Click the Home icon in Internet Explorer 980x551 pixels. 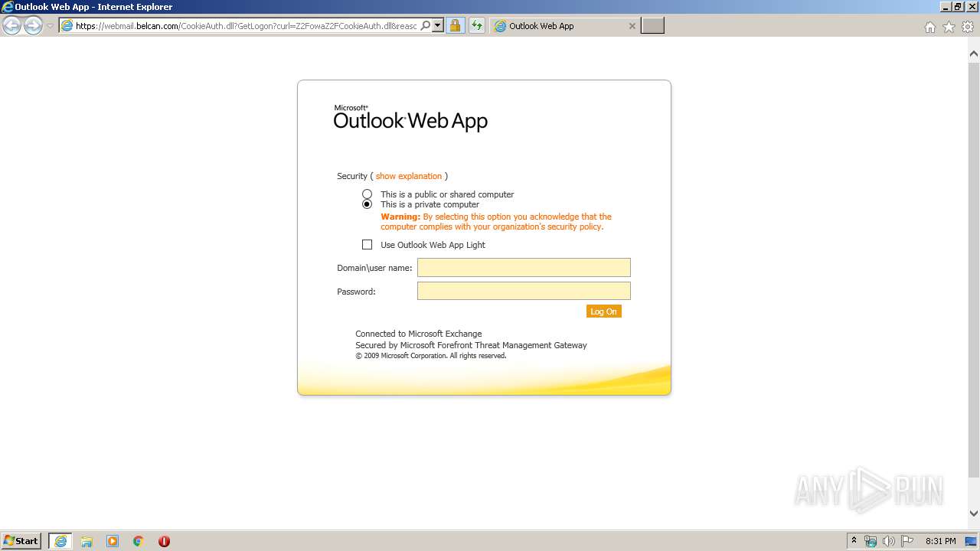(x=929, y=27)
